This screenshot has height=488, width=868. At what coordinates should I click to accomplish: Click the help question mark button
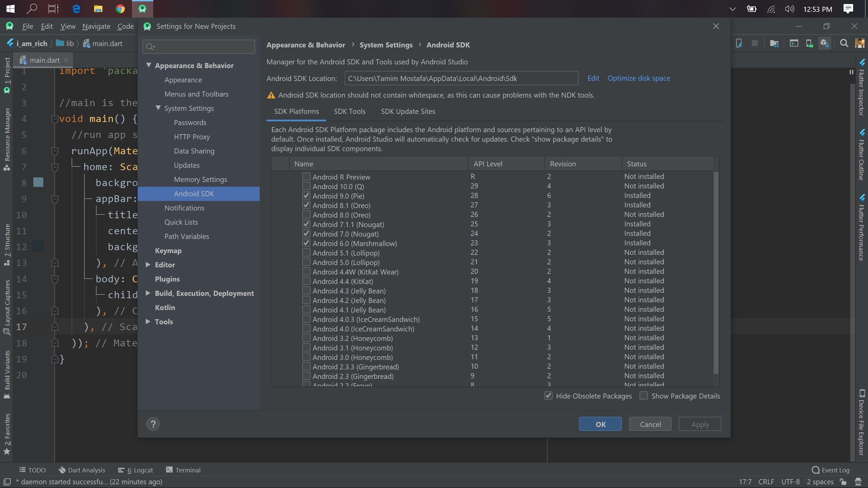click(153, 424)
